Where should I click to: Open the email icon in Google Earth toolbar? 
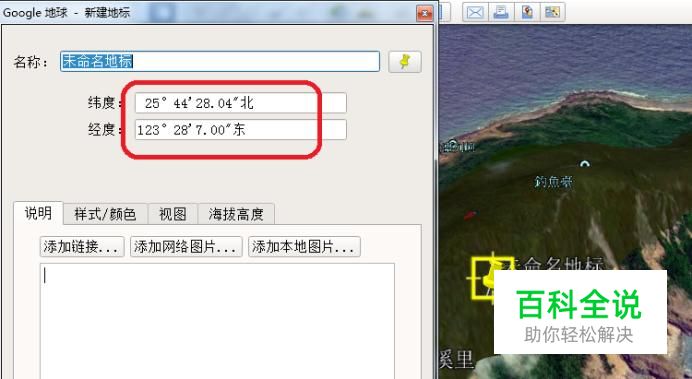click(x=475, y=12)
